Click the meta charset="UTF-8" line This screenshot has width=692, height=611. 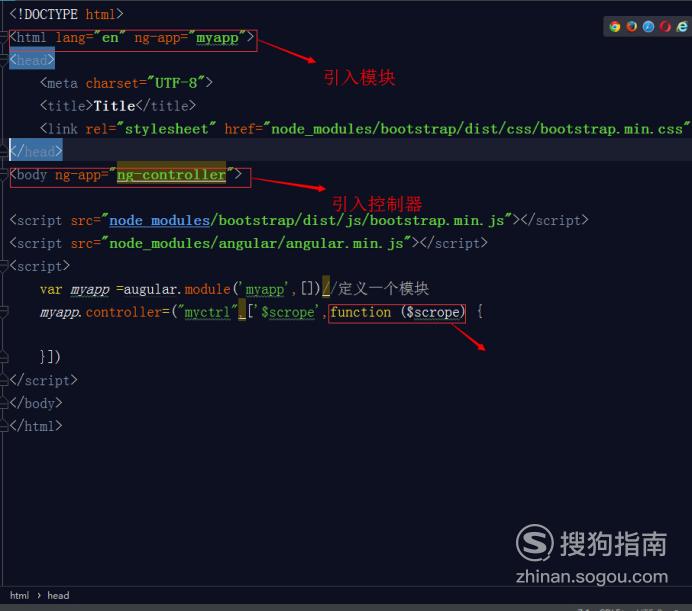coord(126,83)
